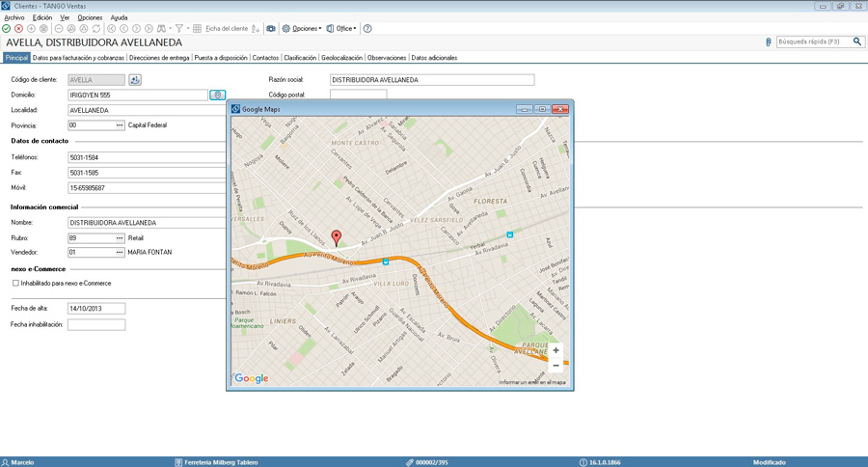The height and width of the screenshot is (467, 868).
Task: Click the red map pin marker
Action: [336, 237]
